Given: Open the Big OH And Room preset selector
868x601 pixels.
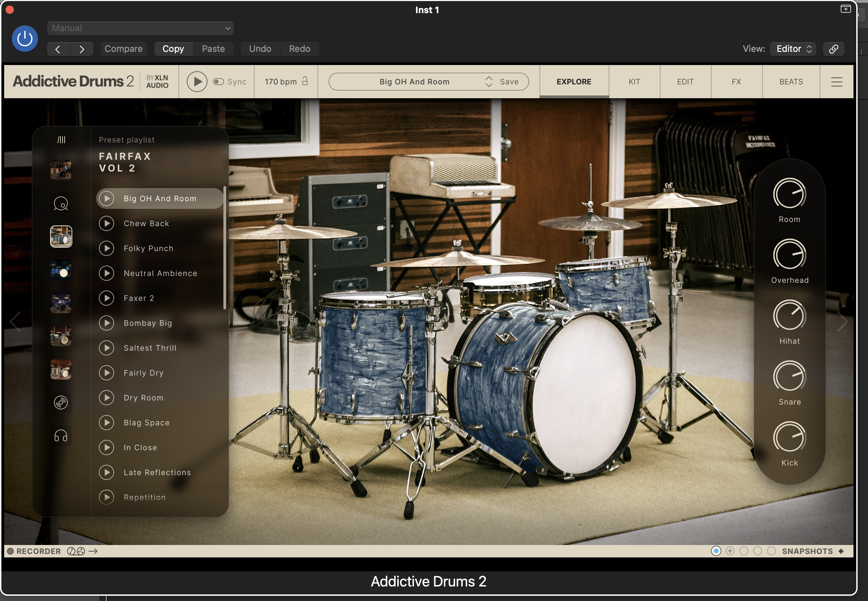Looking at the screenshot, I should [x=414, y=82].
